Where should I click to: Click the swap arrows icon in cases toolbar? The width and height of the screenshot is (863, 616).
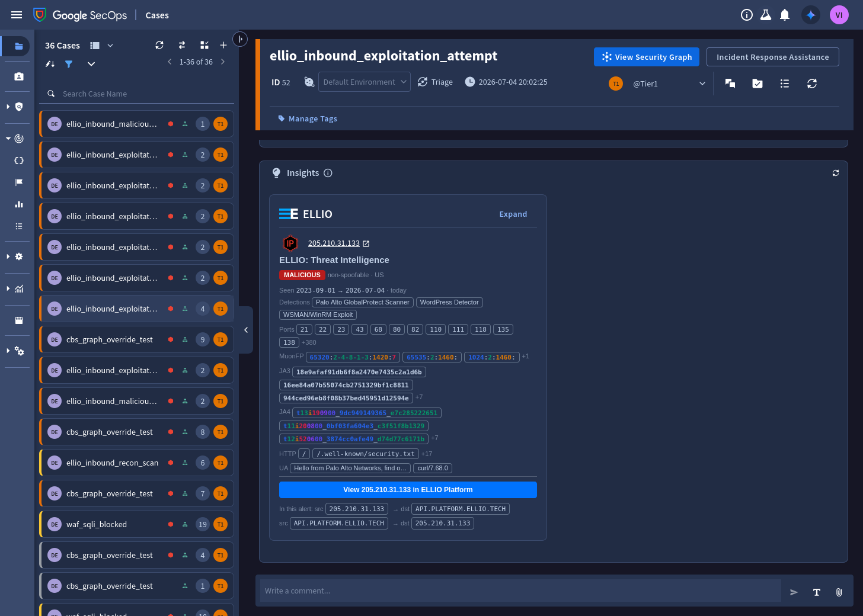[182, 45]
